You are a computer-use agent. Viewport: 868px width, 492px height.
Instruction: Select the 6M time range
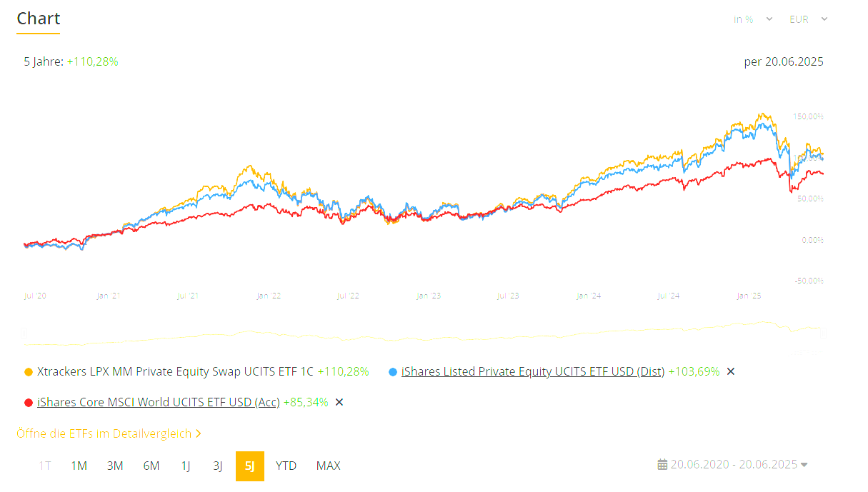tap(151, 466)
